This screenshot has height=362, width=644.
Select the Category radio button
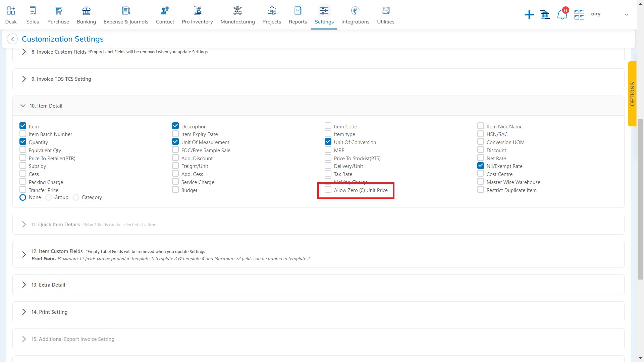[76, 197]
